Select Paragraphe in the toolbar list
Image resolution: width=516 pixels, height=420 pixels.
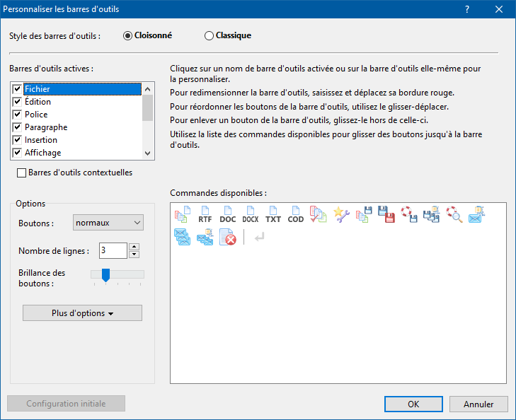click(x=46, y=127)
